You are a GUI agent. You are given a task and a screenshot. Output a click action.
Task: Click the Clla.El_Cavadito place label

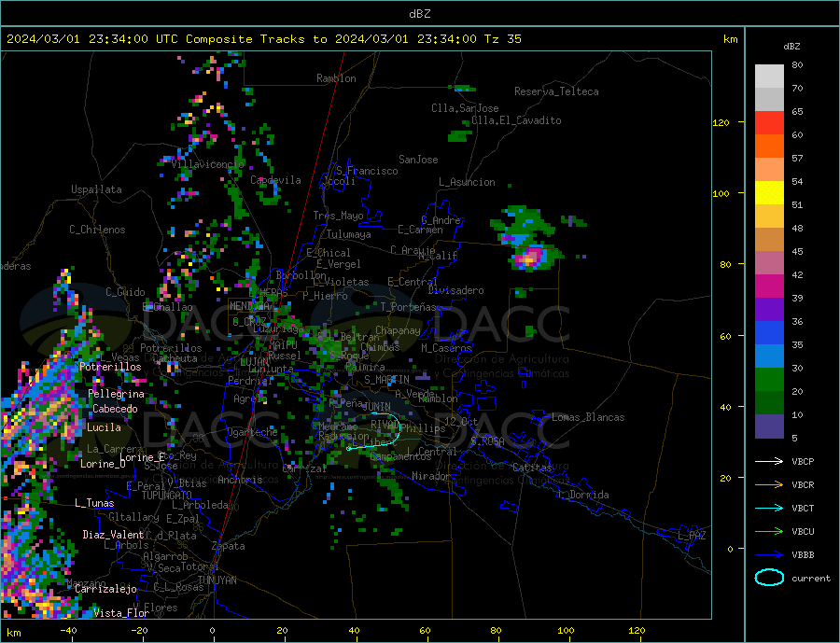click(x=516, y=120)
